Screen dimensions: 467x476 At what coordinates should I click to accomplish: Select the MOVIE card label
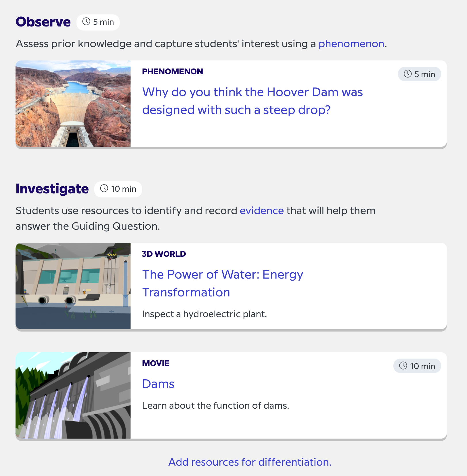click(x=156, y=363)
